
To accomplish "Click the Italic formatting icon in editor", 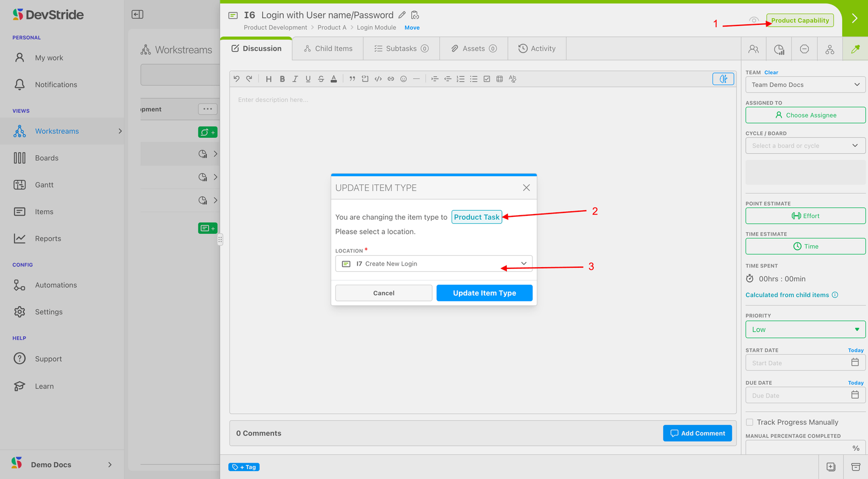I will click(295, 79).
